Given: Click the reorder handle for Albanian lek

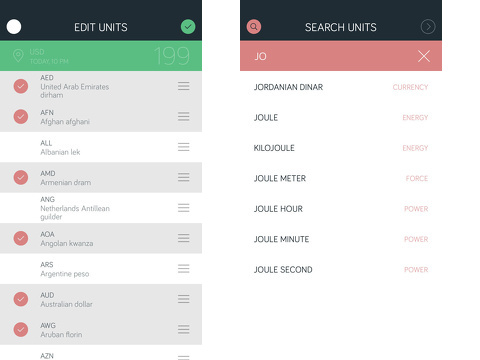Looking at the screenshot, I should [184, 147].
